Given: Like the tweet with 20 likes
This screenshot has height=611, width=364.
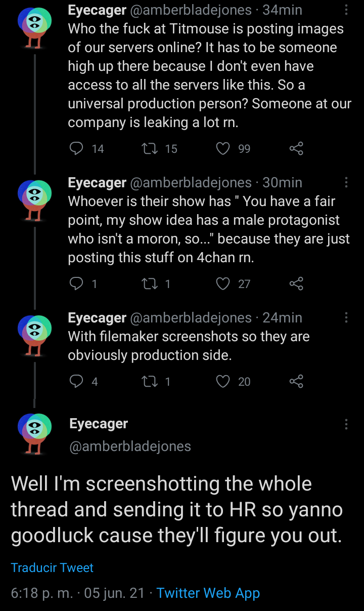Looking at the screenshot, I should pyautogui.click(x=223, y=381).
